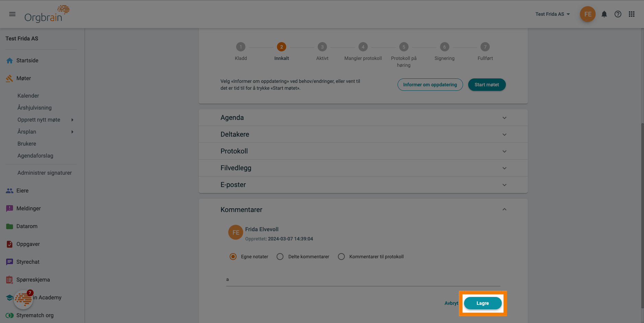Click the Informer om oppdatering button
Image resolution: width=644 pixels, height=323 pixels.
[x=430, y=85]
